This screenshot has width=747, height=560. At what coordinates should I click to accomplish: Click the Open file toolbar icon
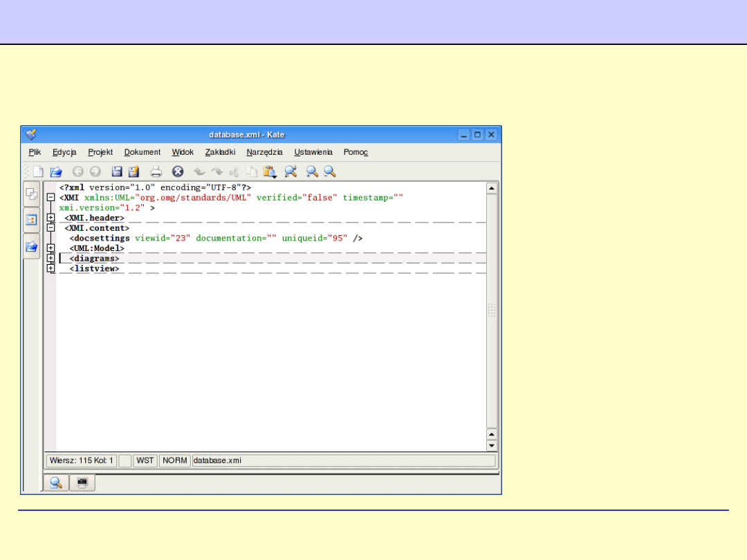coord(57,171)
